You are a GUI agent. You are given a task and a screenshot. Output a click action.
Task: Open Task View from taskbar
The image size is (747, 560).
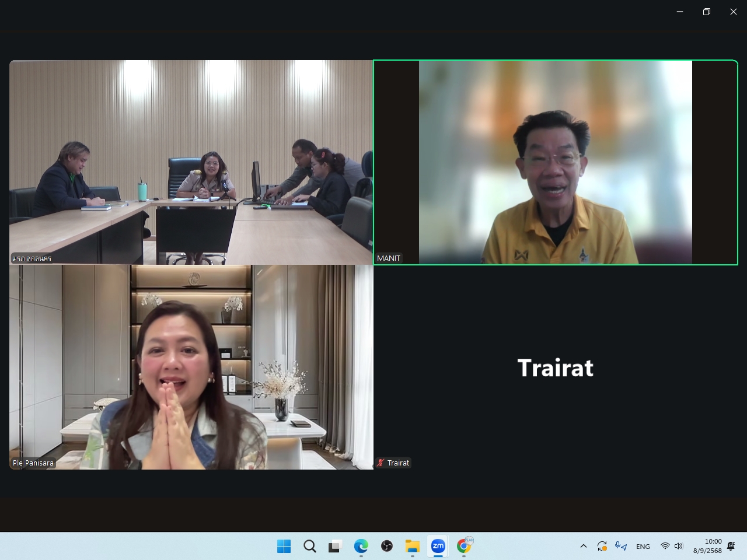pyautogui.click(x=334, y=546)
